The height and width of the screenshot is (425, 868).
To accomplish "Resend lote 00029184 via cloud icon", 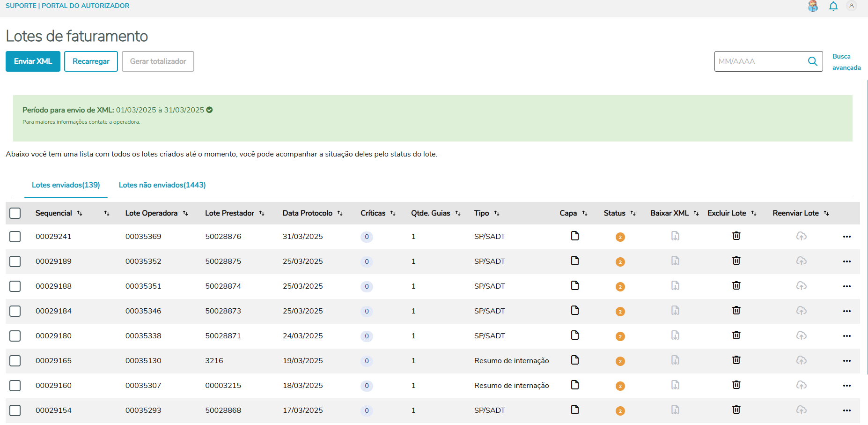I will pyautogui.click(x=801, y=311).
